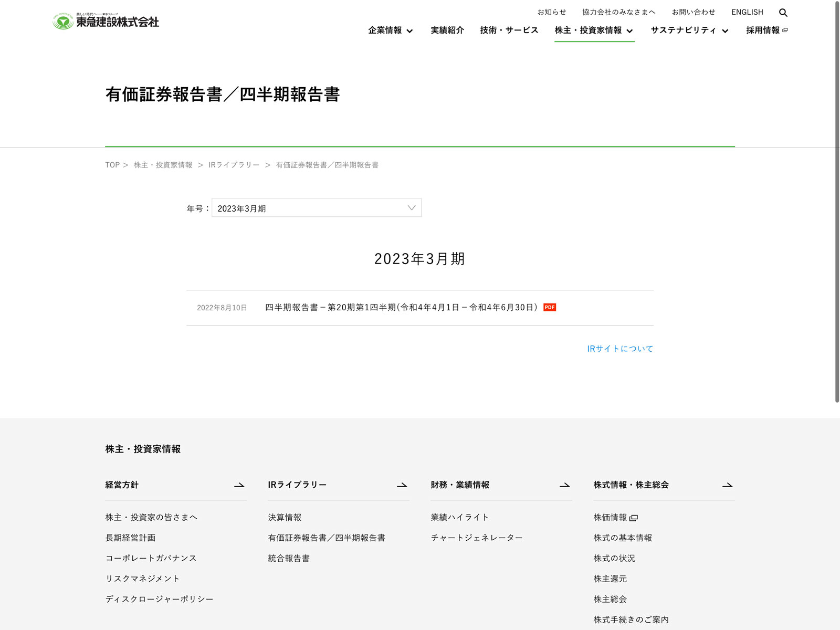Viewport: 840px width, 630px height.
Task: Expand the 株主・投資家情報 nav chevron
Action: [x=629, y=31]
